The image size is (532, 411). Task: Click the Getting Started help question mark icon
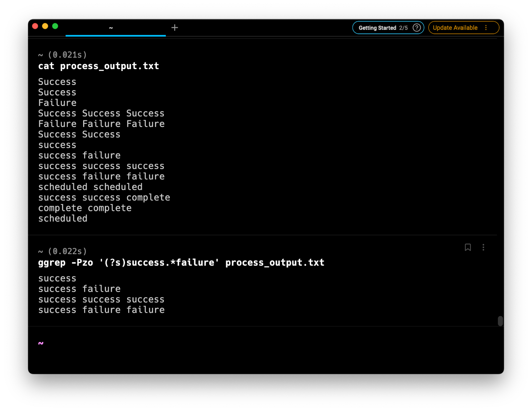417,28
